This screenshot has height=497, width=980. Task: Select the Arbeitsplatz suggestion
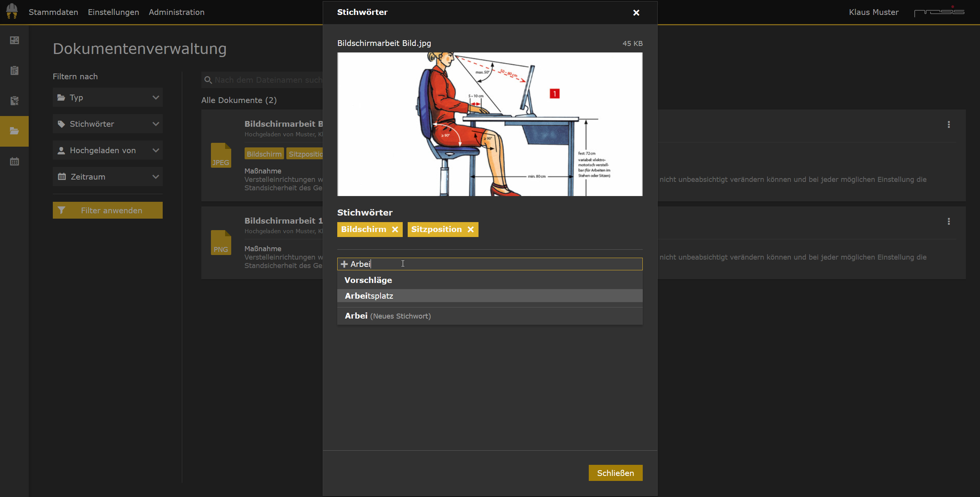click(x=369, y=296)
